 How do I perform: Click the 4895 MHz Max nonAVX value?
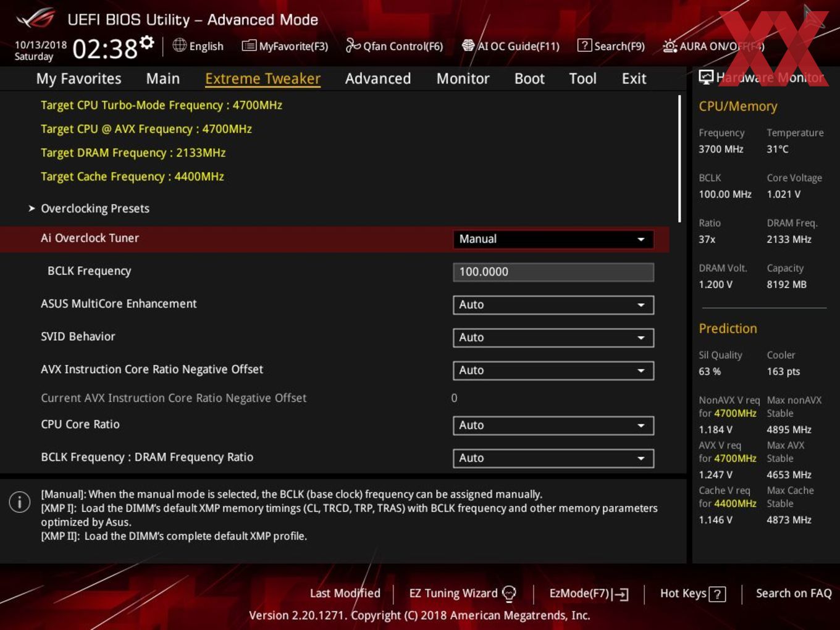[x=789, y=429]
